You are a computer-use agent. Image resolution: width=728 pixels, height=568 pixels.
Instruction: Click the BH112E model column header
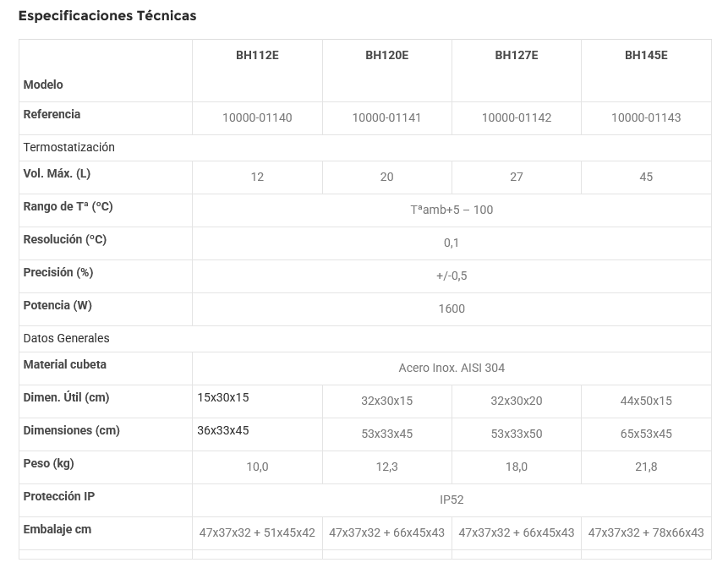tap(257, 56)
